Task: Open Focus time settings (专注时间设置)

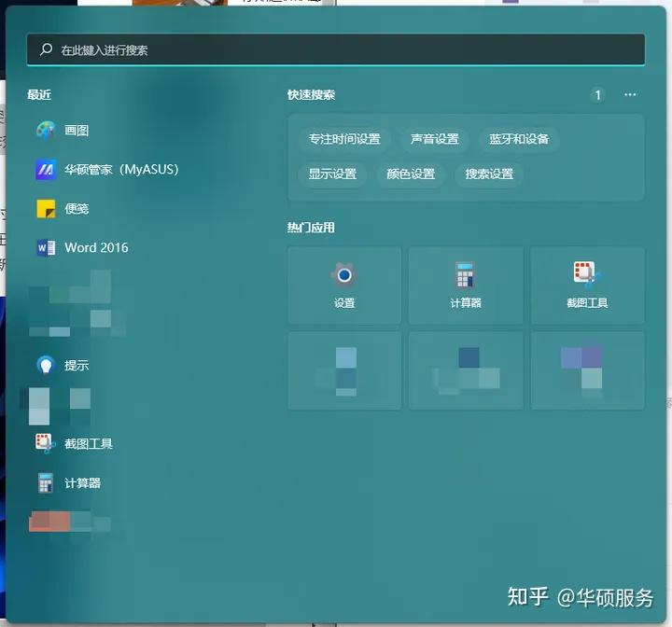Action: [x=344, y=139]
